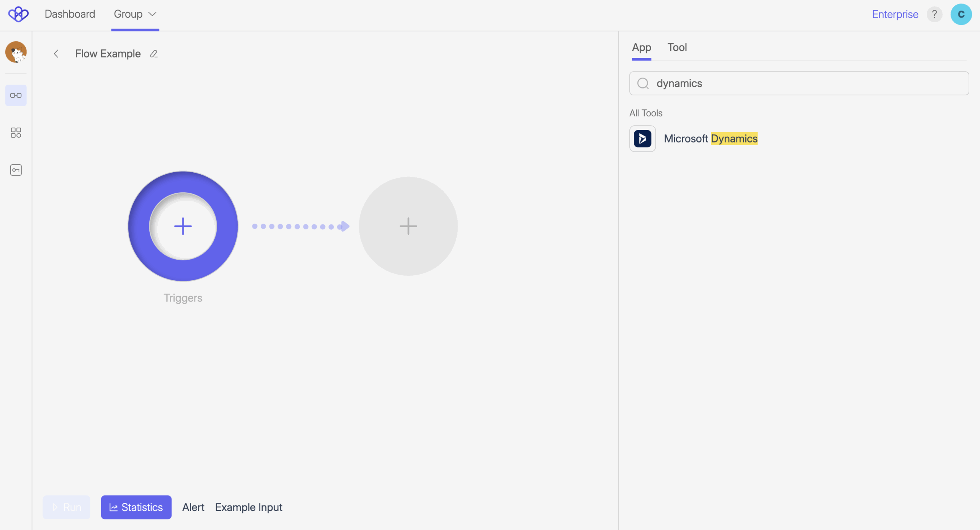This screenshot has height=530, width=980.
Task: Expand the Group dropdown menu
Action: click(x=135, y=14)
